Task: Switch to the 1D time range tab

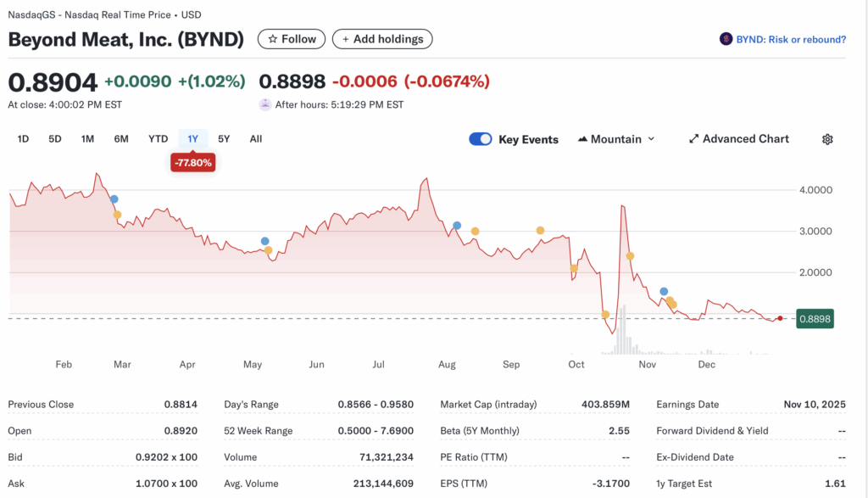Action: click(x=23, y=138)
